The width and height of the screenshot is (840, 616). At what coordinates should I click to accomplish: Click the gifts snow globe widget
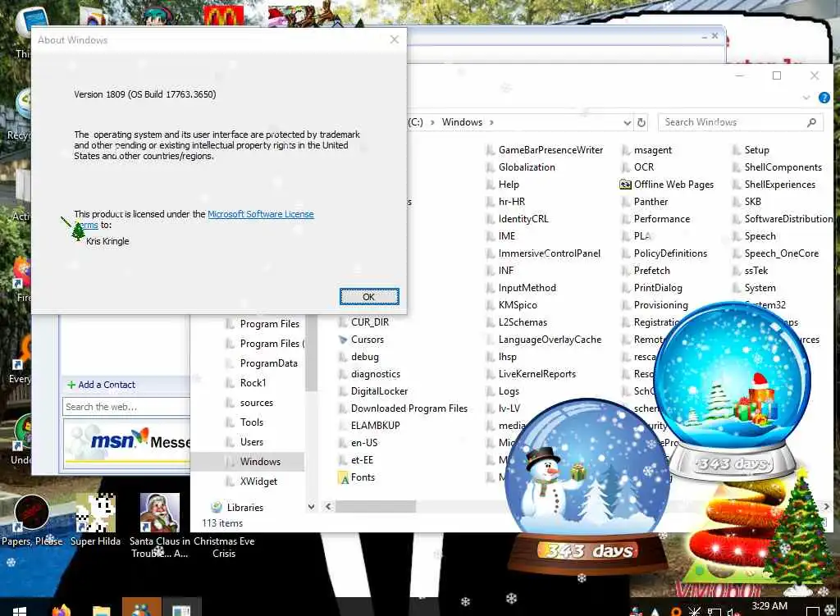click(x=733, y=392)
